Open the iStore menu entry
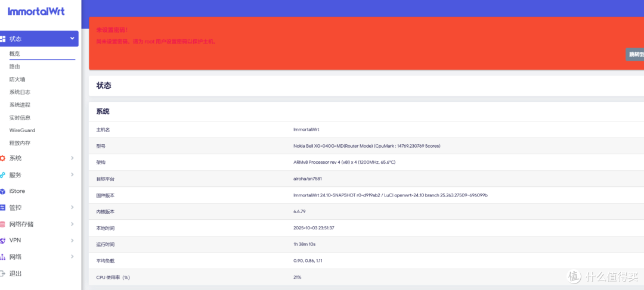 17,191
